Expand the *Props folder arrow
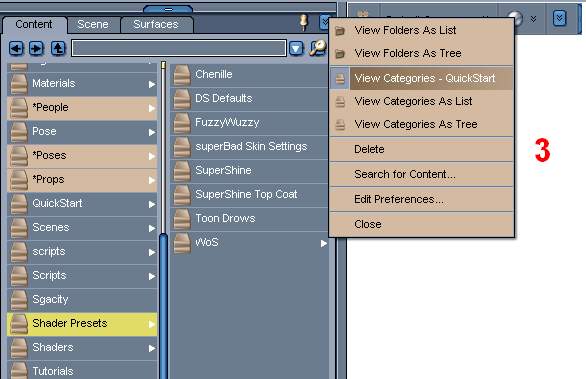The height and width of the screenshot is (379, 586). click(x=151, y=180)
